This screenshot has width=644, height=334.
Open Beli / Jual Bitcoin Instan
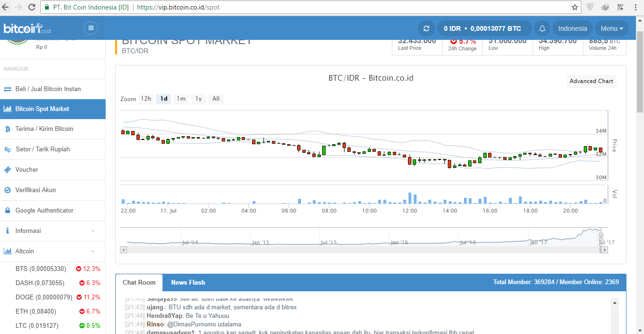coord(53,89)
